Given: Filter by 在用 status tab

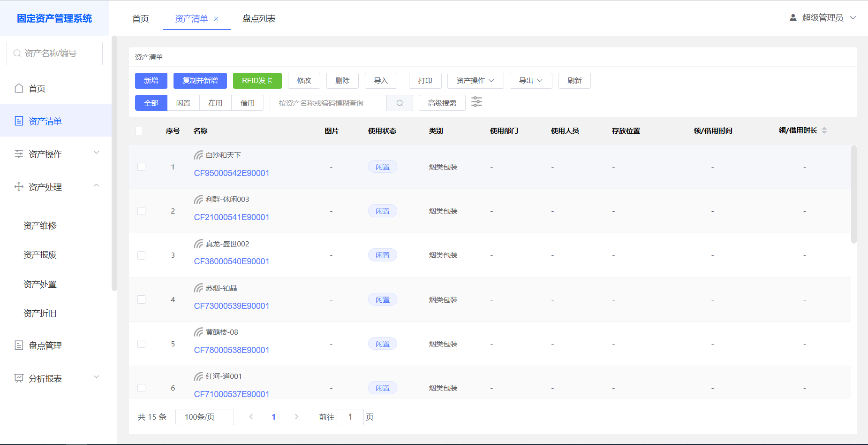Looking at the screenshot, I should [x=215, y=103].
